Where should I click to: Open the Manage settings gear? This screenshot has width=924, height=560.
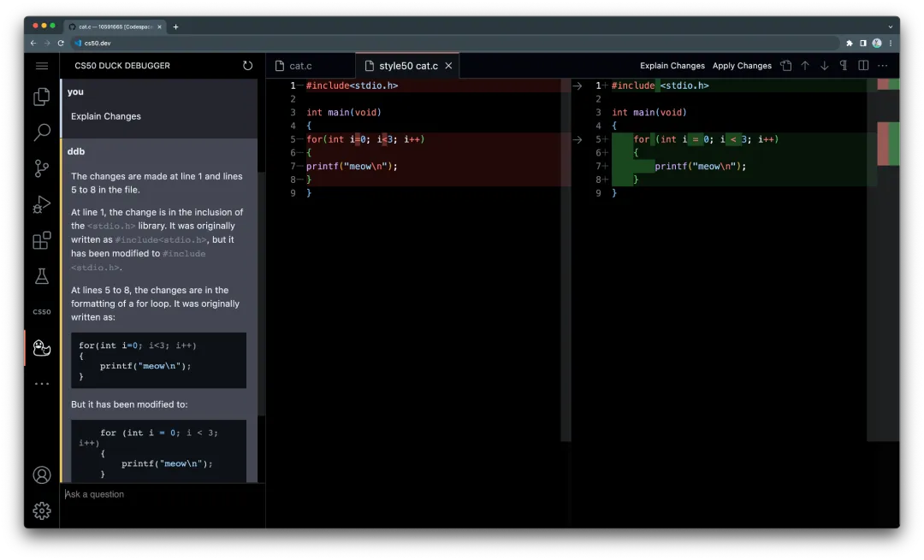tap(41, 510)
